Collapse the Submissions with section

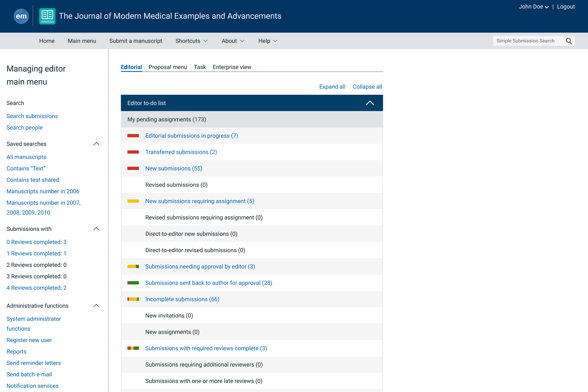point(96,229)
